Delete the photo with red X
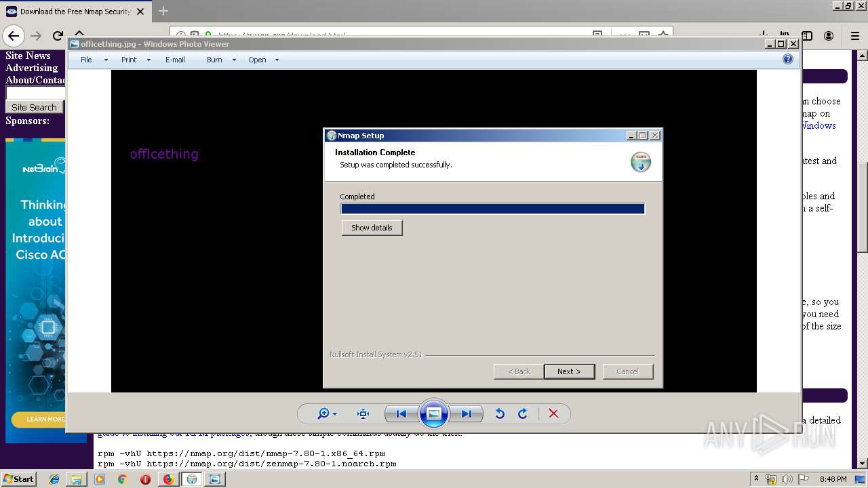868x488 pixels. (x=553, y=413)
